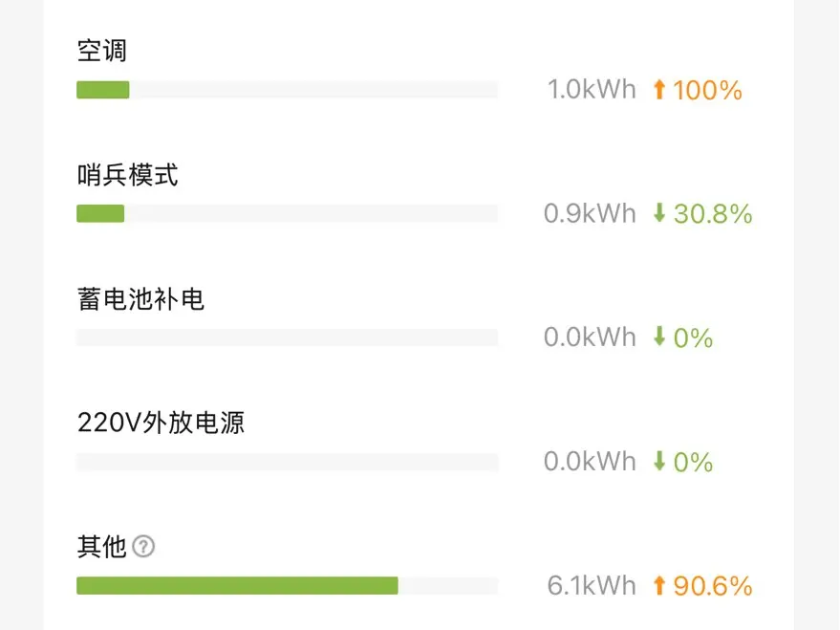Click the green down arrow in 220V外放电源 row
Viewport: 840px width, 630px height.
[x=659, y=461]
